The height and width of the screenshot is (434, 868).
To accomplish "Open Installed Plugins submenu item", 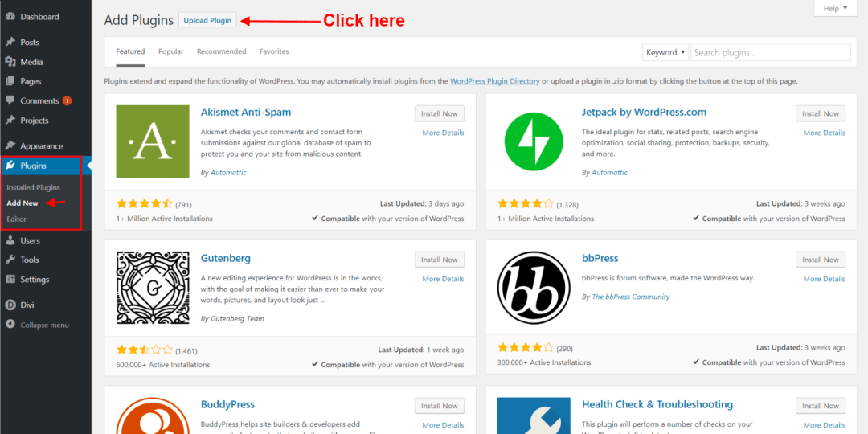I will click(33, 187).
